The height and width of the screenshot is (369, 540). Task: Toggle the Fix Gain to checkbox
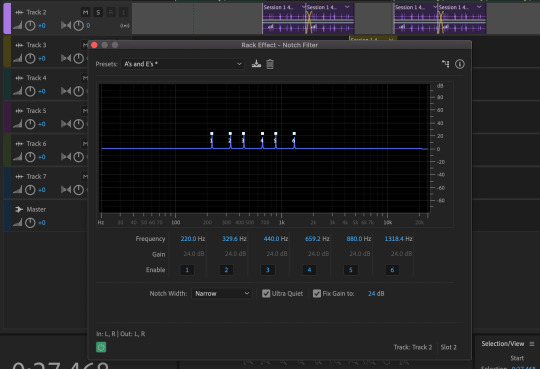click(317, 293)
